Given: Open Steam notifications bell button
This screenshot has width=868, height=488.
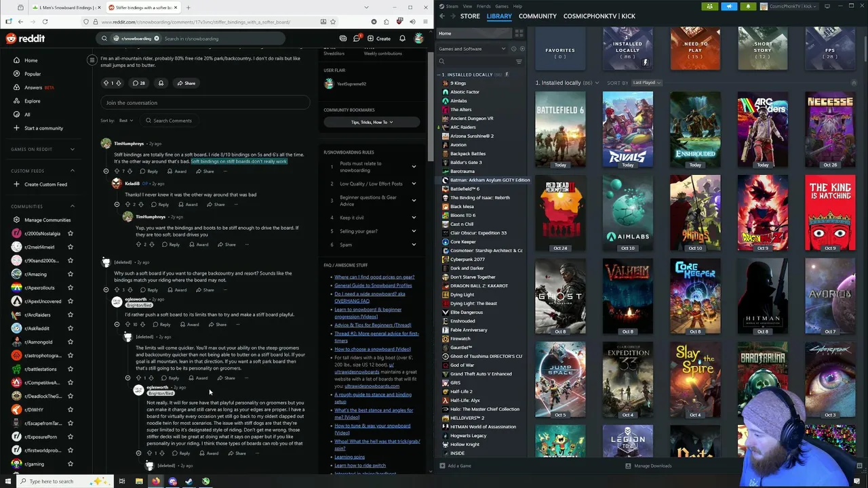Looking at the screenshot, I should [748, 6].
